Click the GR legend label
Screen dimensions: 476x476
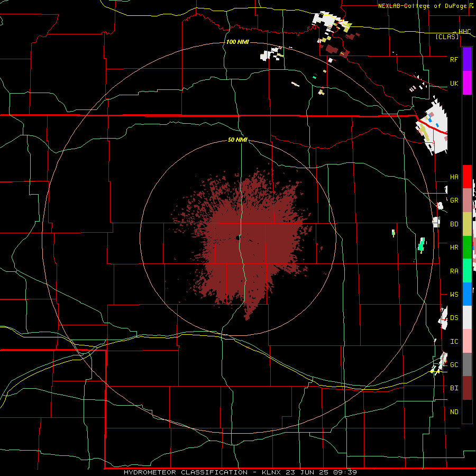[x=454, y=200]
